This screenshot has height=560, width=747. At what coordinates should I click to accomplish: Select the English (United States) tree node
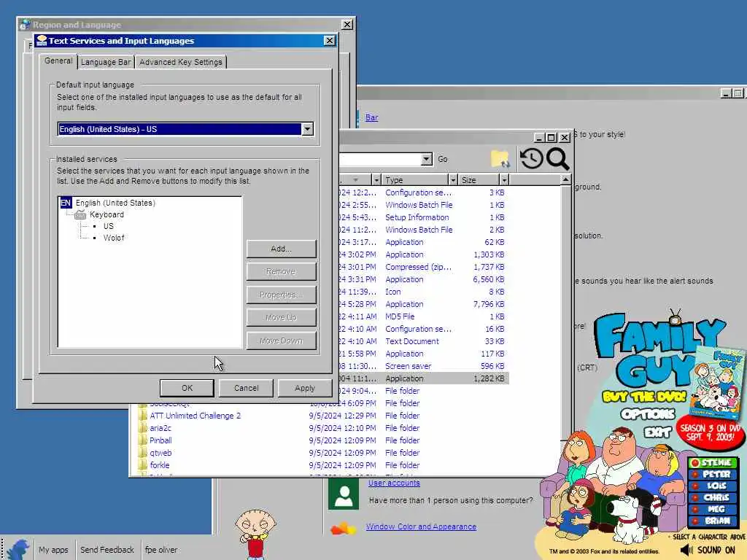(x=115, y=203)
